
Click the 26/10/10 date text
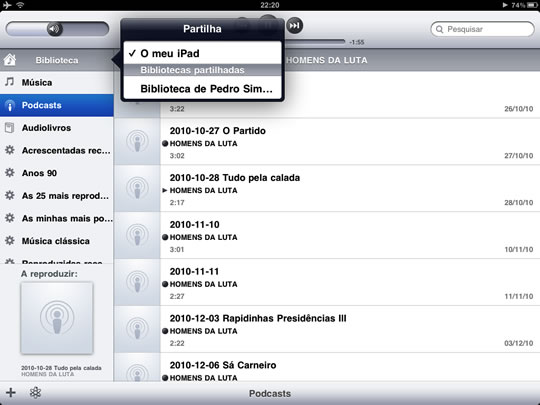(519, 109)
